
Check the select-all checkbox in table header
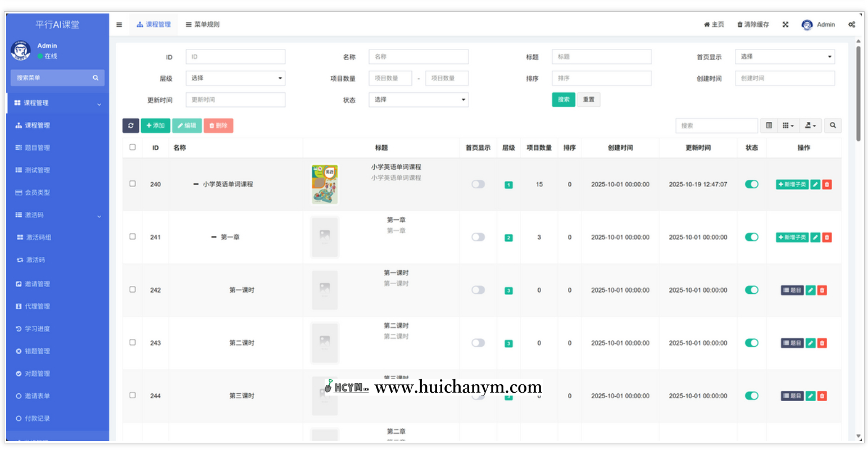click(x=132, y=147)
